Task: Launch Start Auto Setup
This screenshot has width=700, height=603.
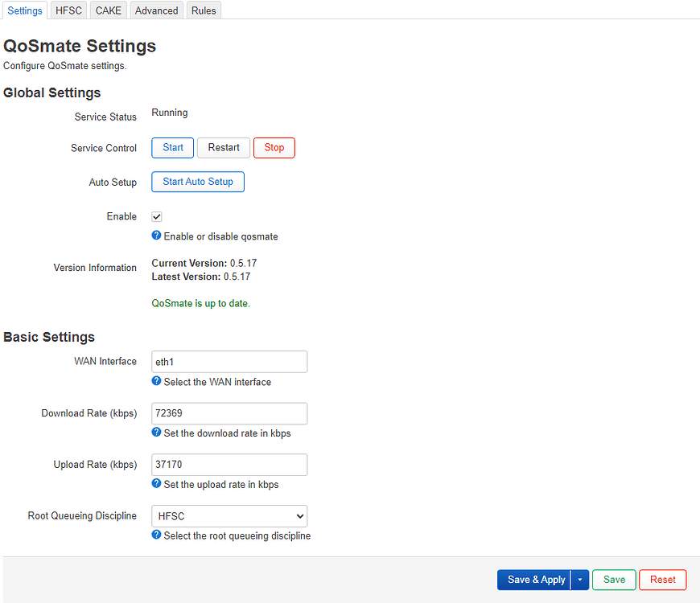Action: click(x=197, y=182)
